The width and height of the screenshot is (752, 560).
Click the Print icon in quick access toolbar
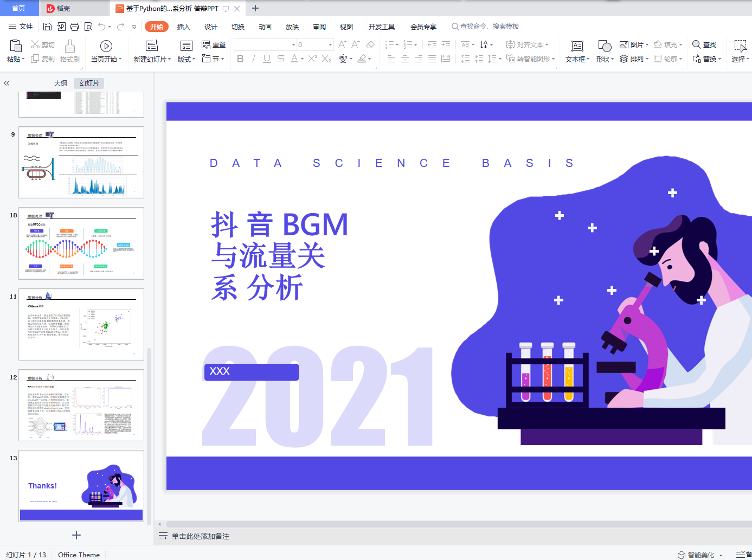74,27
